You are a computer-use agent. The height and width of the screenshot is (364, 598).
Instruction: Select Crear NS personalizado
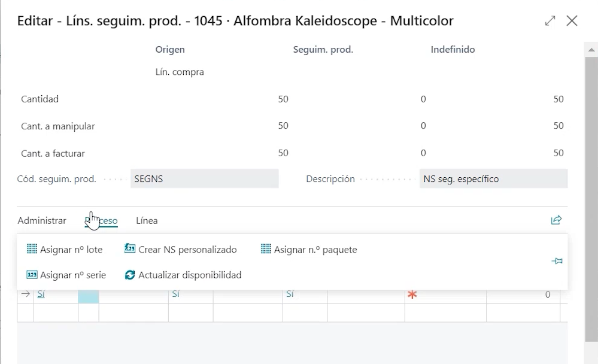pyautogui.click(x=181, y=250)
